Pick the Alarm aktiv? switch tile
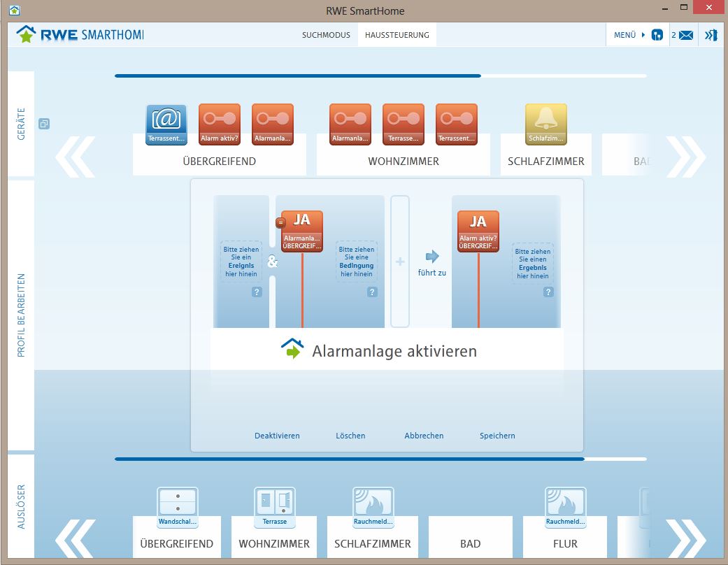 219,124
